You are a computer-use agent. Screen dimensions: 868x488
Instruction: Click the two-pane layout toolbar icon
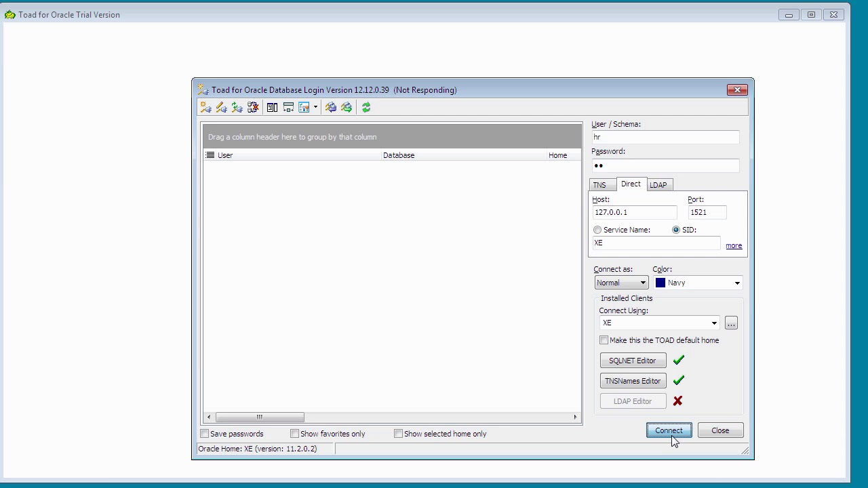click(272, 108)
